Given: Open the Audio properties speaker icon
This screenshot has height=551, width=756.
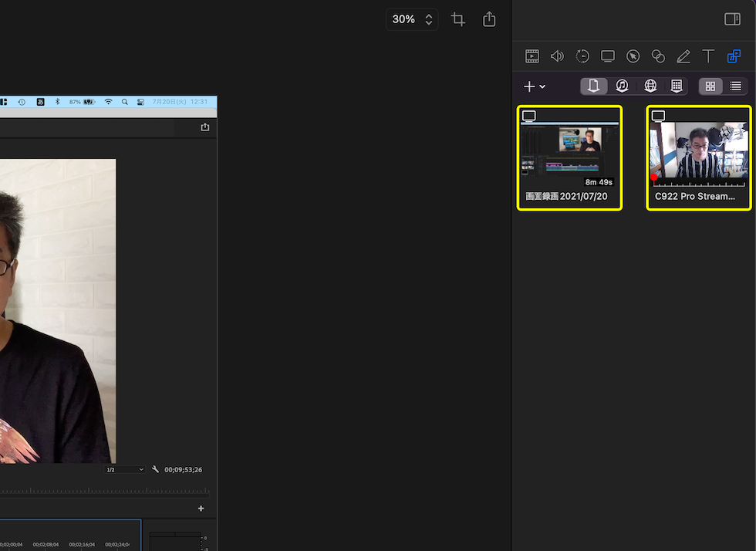Looking at the screenshot, I should [557, 56].
